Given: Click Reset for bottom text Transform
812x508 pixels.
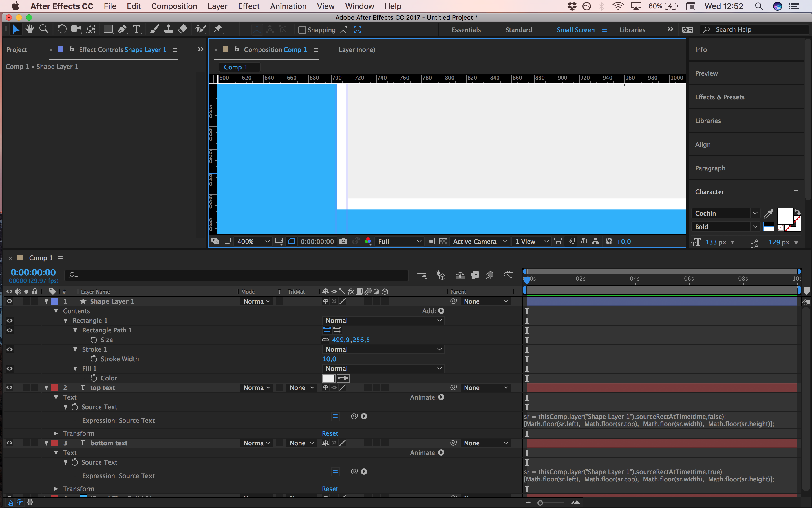Looking at the screenshot, I should (x=330, y=489).
